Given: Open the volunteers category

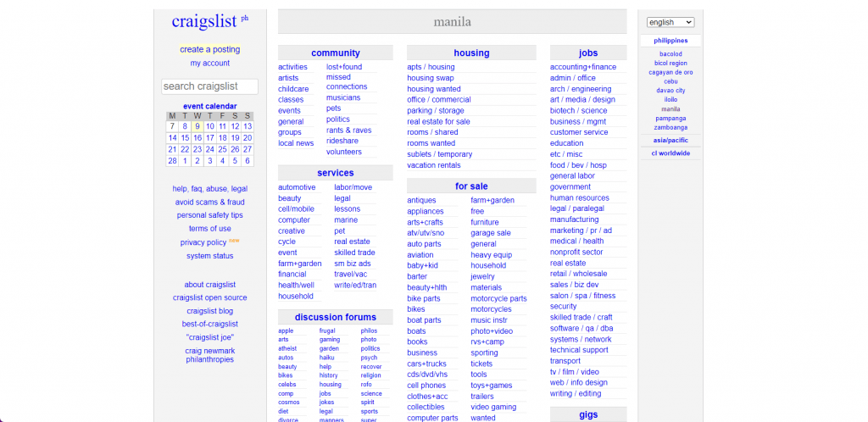Looking at the screenshot, I should pos(344,152).
